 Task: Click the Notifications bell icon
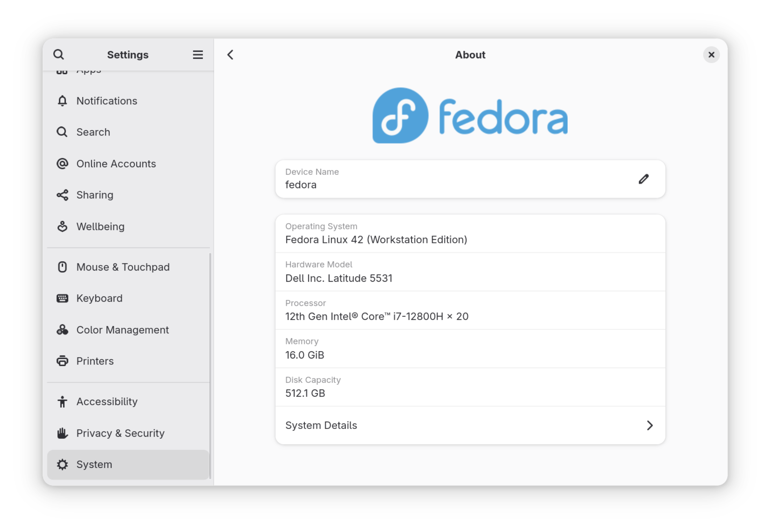(x=62, y=101)
